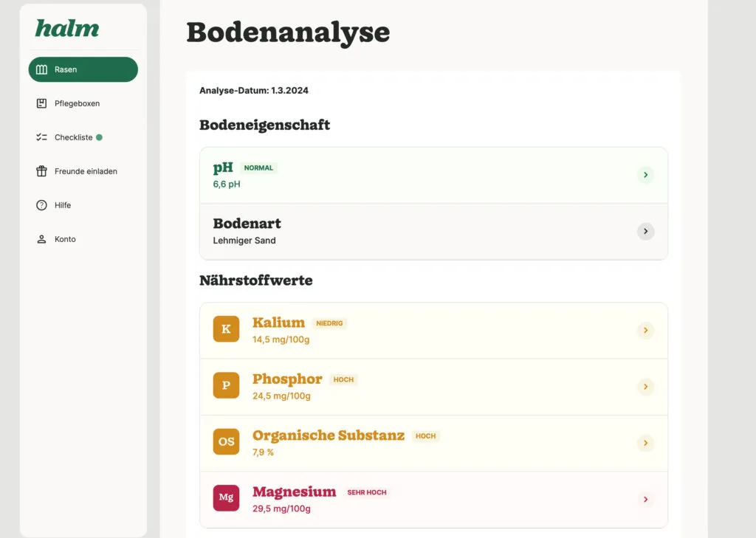Viewport: 756px width, 538px height.
Task: Expand the Bodenart row chevron
Action: click(x=645, y=232)
